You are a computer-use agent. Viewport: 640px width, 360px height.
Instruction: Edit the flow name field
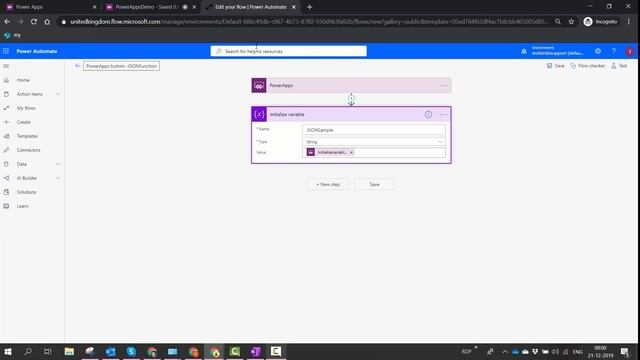pos(121,66)
